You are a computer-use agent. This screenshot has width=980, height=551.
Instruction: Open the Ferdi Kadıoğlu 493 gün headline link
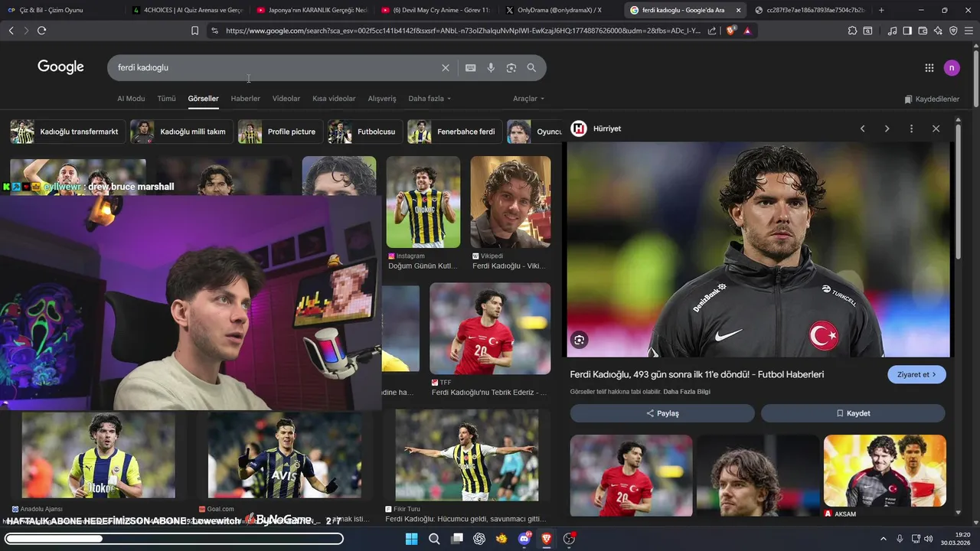point(697,374)
